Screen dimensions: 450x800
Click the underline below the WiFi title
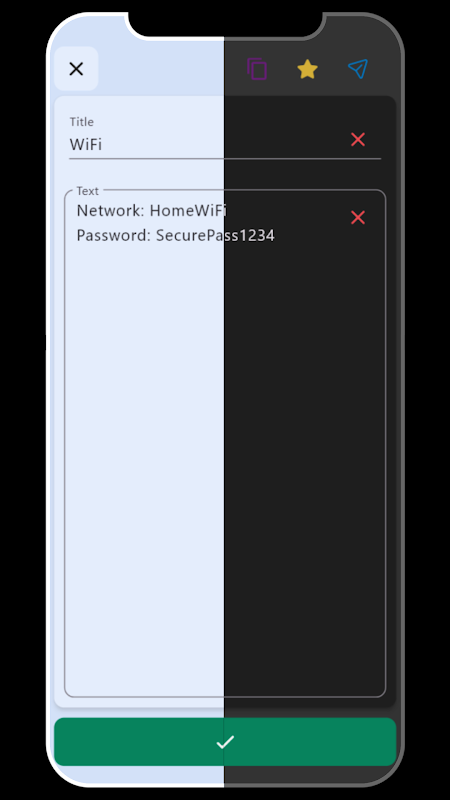point(225,159)
